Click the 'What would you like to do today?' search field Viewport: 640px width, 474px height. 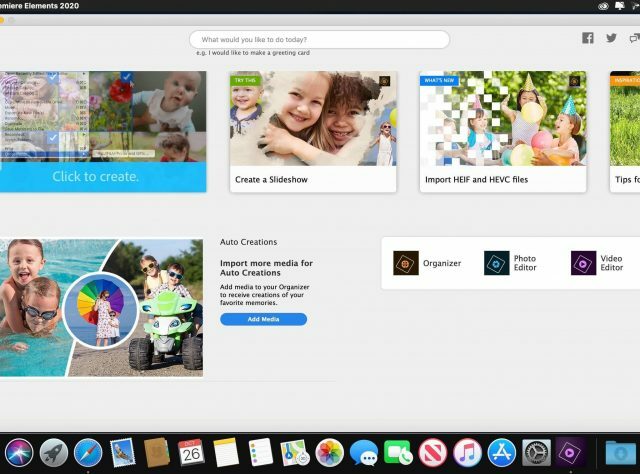pyautogui.click(x=319, y=40)
